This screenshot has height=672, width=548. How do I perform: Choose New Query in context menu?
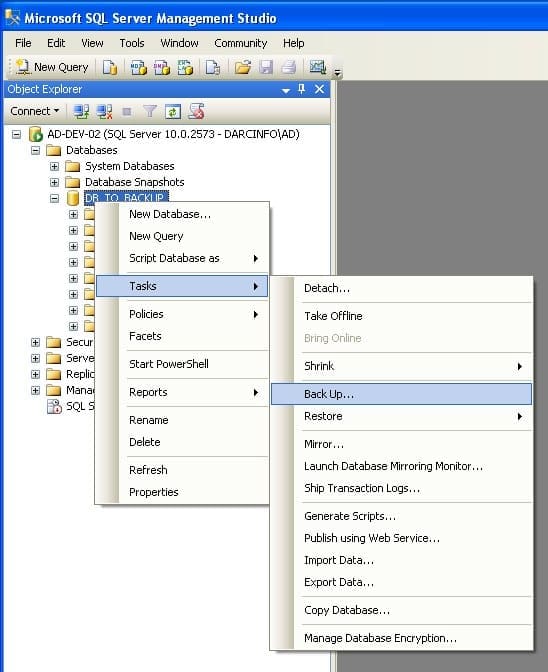[183, 236]
